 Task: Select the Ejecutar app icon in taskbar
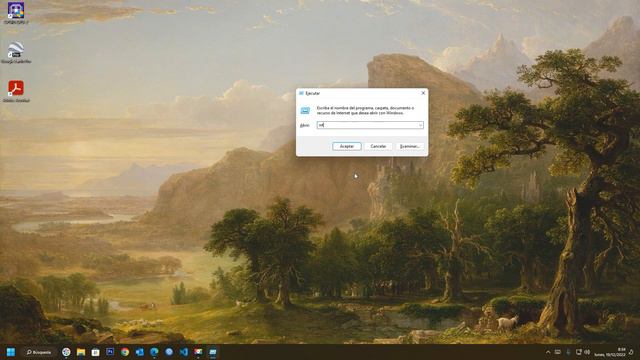tap(213, 352)
